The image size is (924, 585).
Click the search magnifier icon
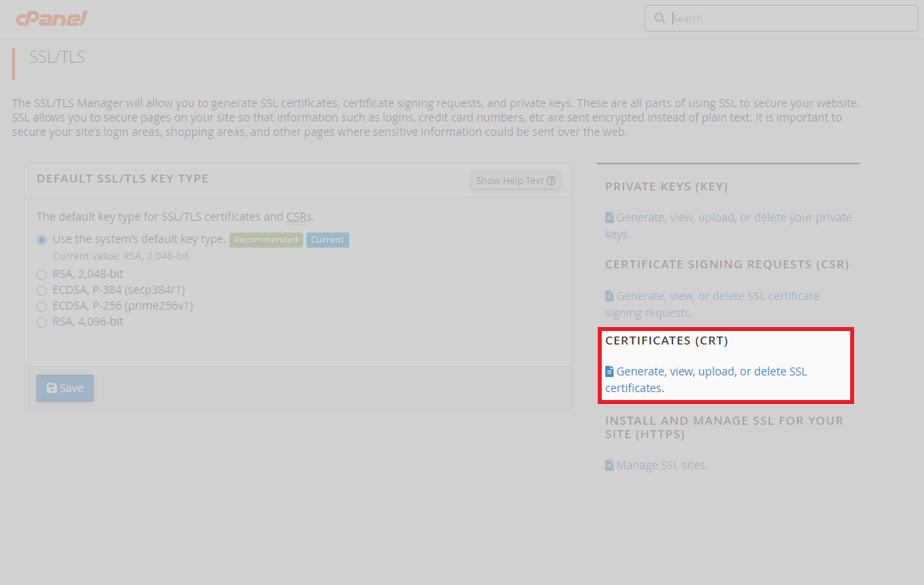(660, 18)
